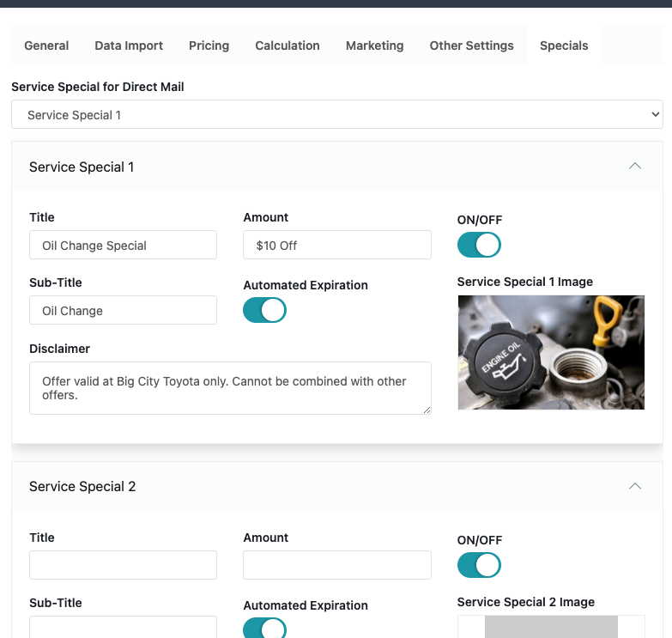This screenshot has height=638, width=672.
Task: Click the Service Special 2 image placeholder
Action: click(x=551, y=627)
